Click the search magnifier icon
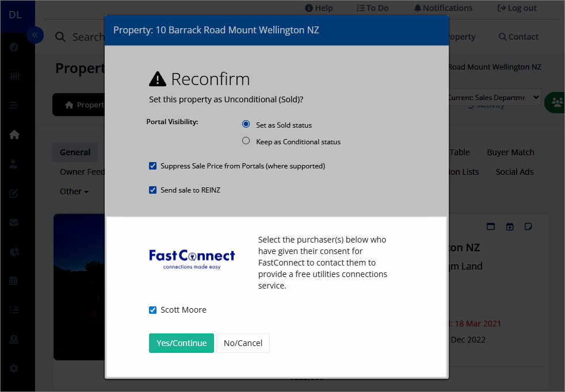Screen dimensions: 565x392 (60, 37)
